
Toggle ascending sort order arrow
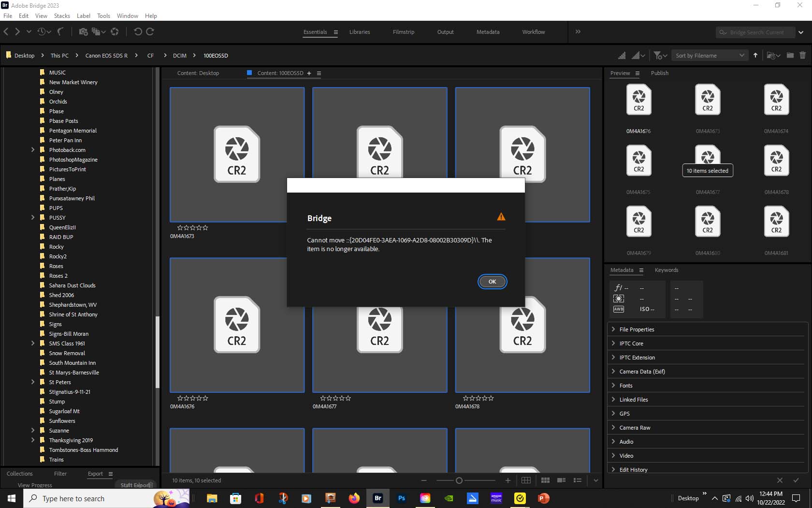tap(755, 55)
